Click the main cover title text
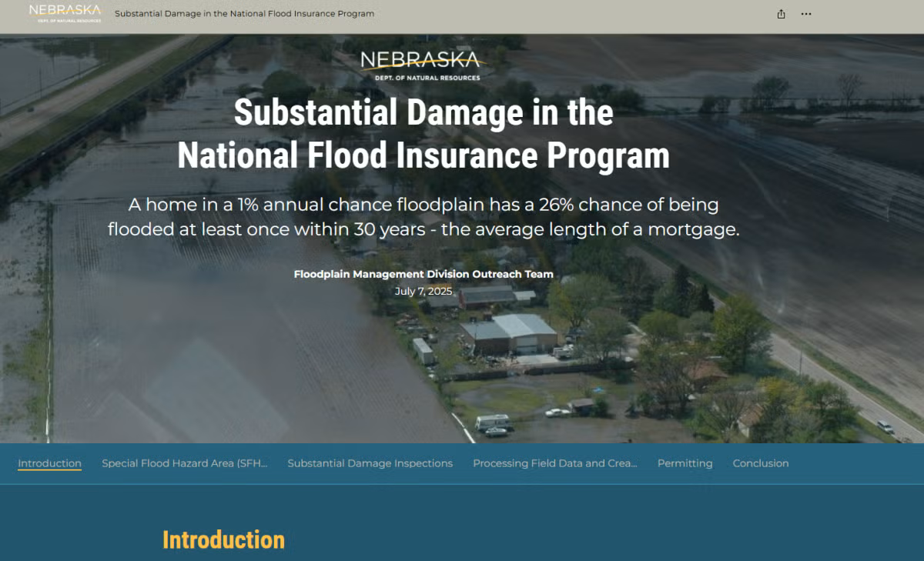This screenshot has width=924, height=561. coord(423,134)
